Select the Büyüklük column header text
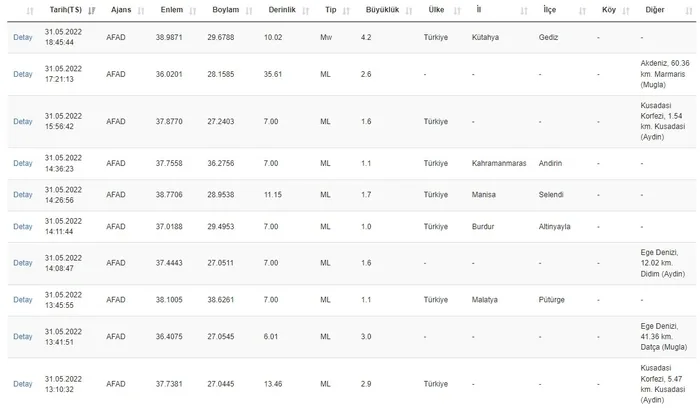 tap(383, 10)
